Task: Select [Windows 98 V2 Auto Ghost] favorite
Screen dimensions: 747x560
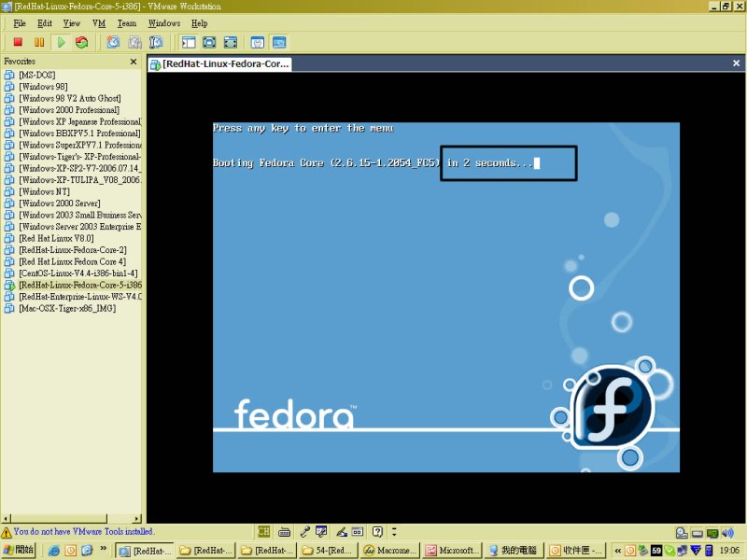Action: pyautogui.click(x=69, y=98)
